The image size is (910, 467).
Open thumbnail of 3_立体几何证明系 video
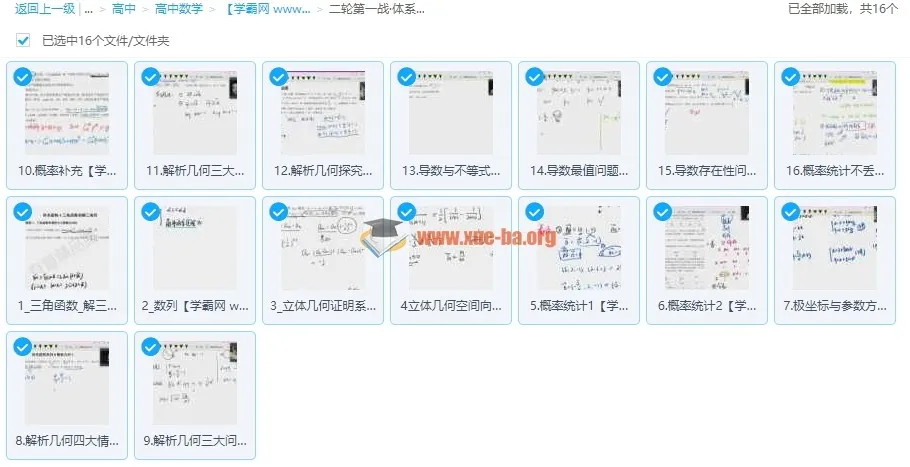323,248
